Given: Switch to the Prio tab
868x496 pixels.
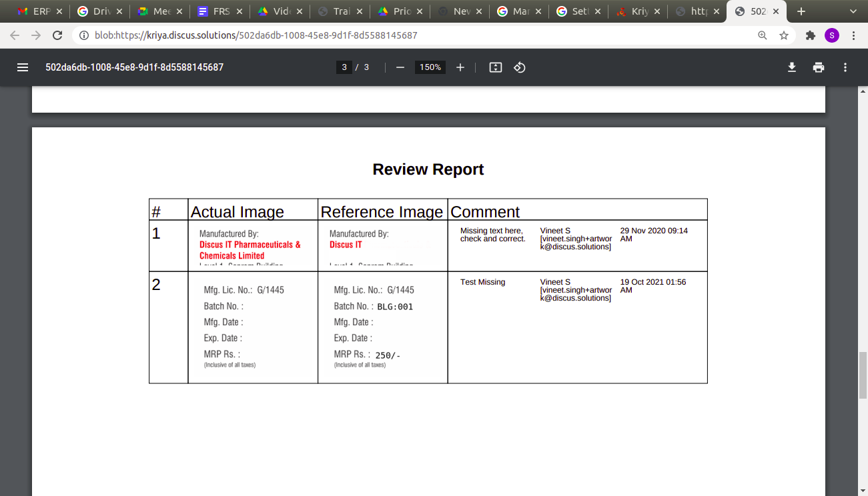Looking at the screenshot, I should tap(400, 11).
